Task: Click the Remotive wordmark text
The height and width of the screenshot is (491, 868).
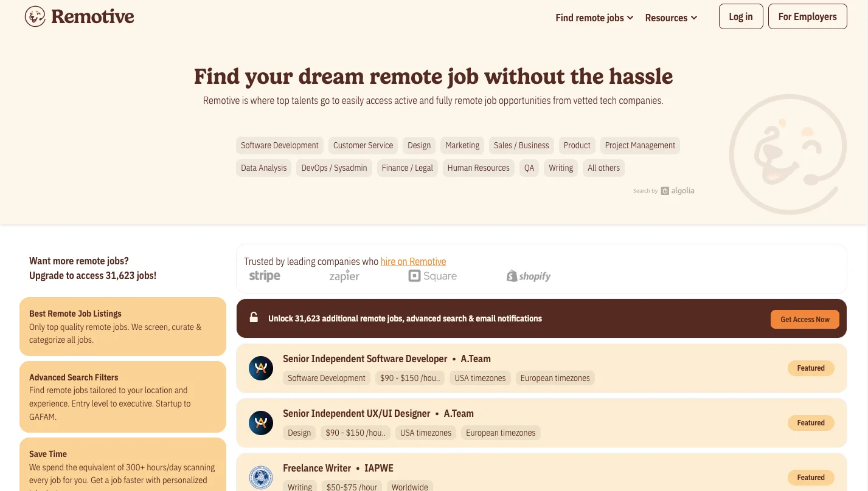Action: tap(92, 16)
